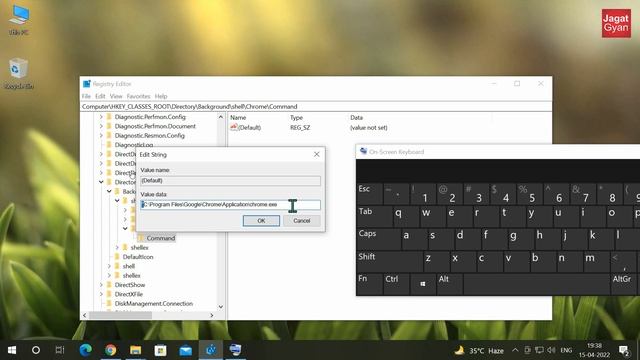Select the Command key in tree
Viewport: 640px width, 360px height.
click(161, 238)
